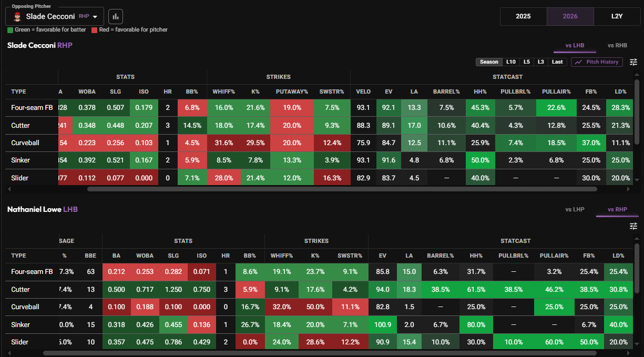Click the filter settings icon in Nathaniel Lowe table
Image resolution: width=644 pixels, height=357 pixels.
633,226
